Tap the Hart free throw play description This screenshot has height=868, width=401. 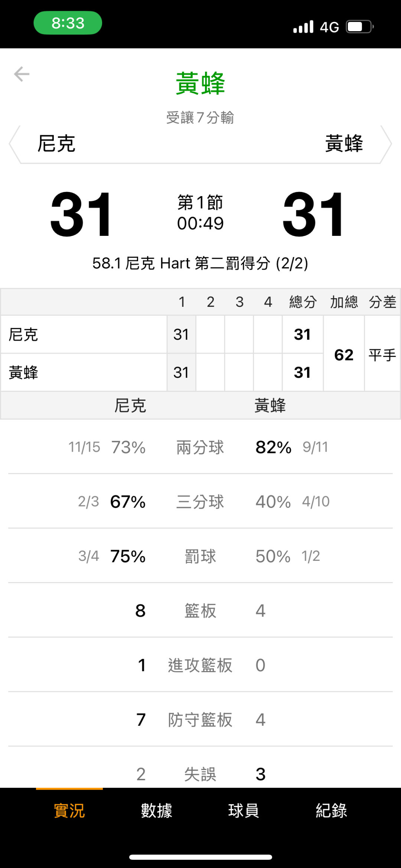(200, 263)
